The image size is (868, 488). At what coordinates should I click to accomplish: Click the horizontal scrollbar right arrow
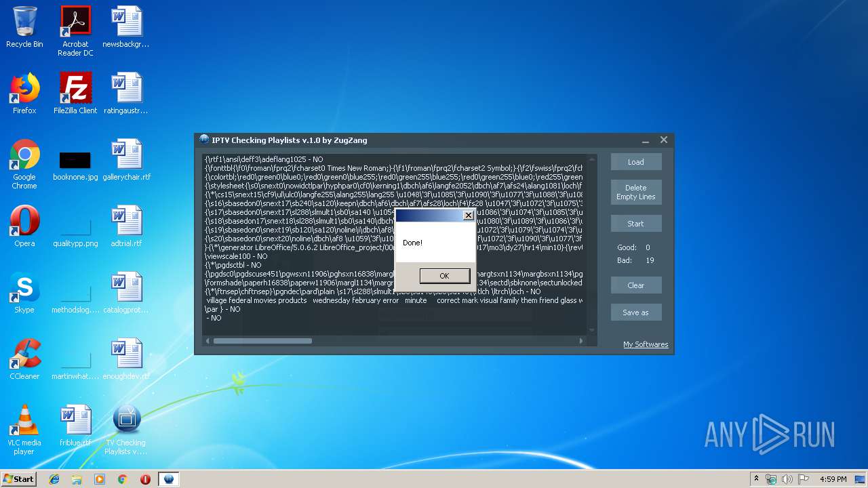click(x=581, y=341)
